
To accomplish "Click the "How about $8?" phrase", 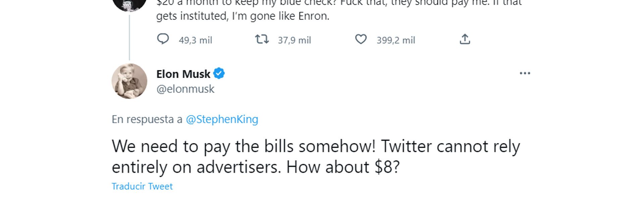I will click(342, 167).
